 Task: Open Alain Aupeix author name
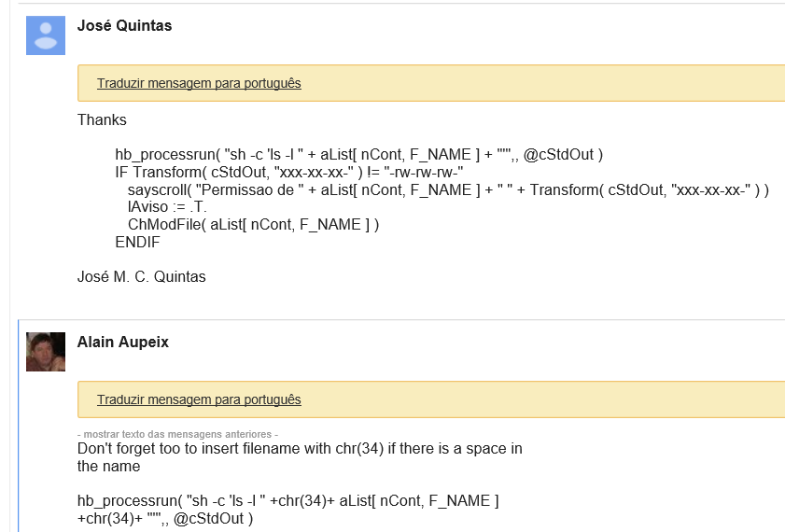coord(122,343)
